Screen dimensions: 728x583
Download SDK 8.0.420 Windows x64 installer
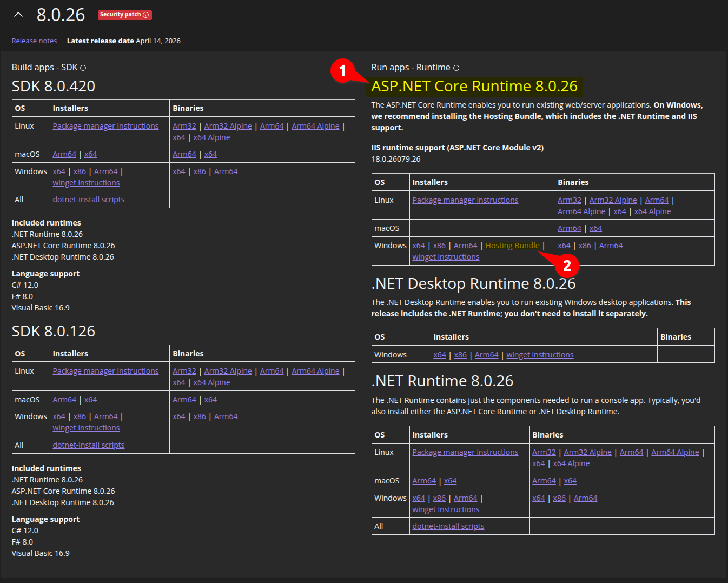click(59, 171)
